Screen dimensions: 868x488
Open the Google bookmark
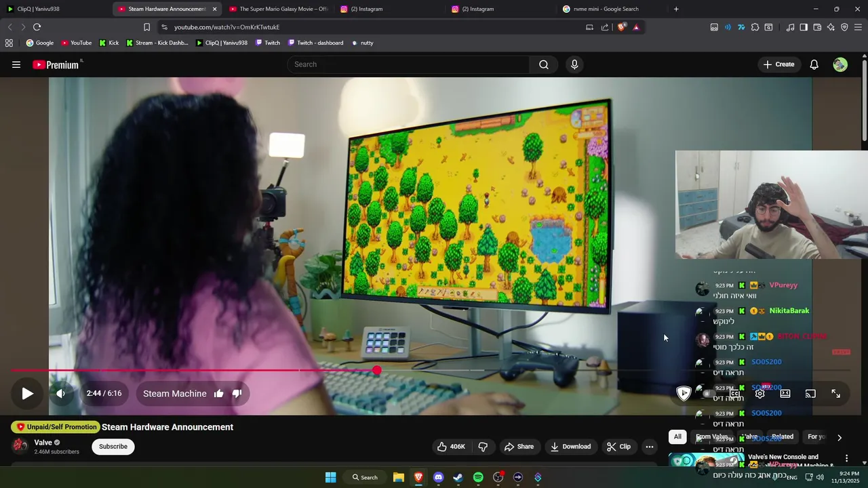[39, 43]
